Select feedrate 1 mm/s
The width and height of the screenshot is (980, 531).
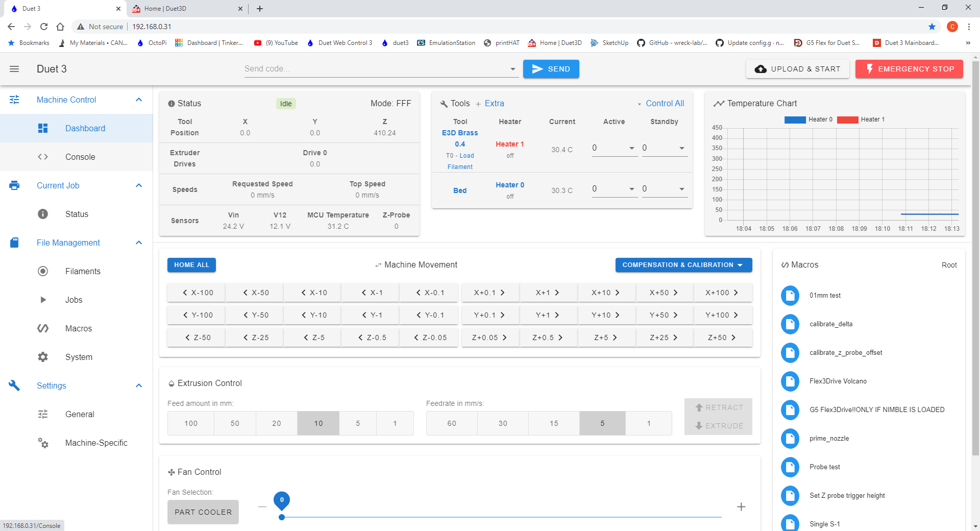(x=649, y=423)
